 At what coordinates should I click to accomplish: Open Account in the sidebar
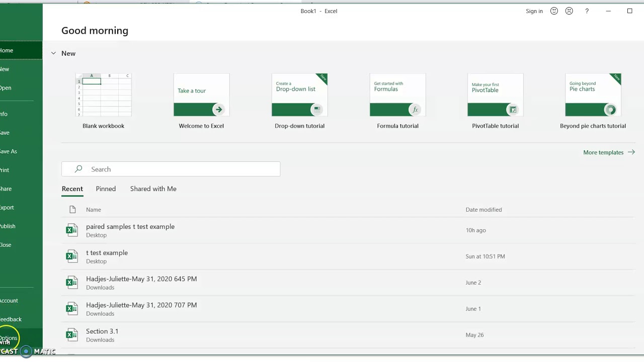[x=21, y=301]
